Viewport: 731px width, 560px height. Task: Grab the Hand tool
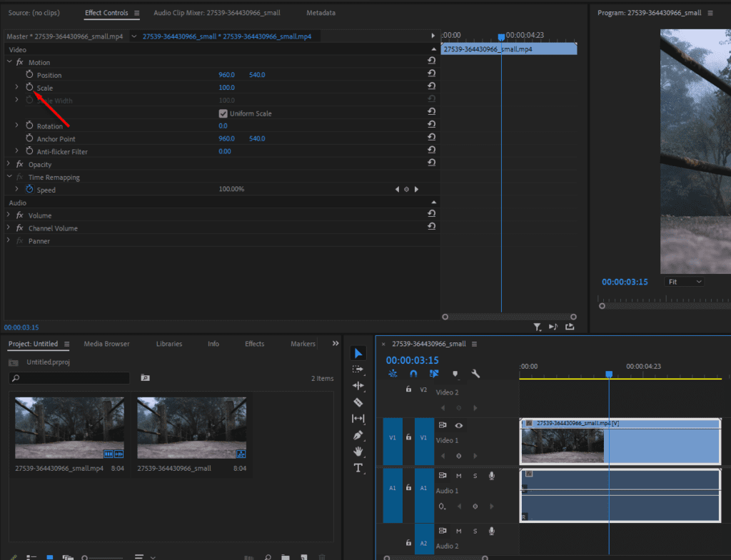click(x=358, y=452)
